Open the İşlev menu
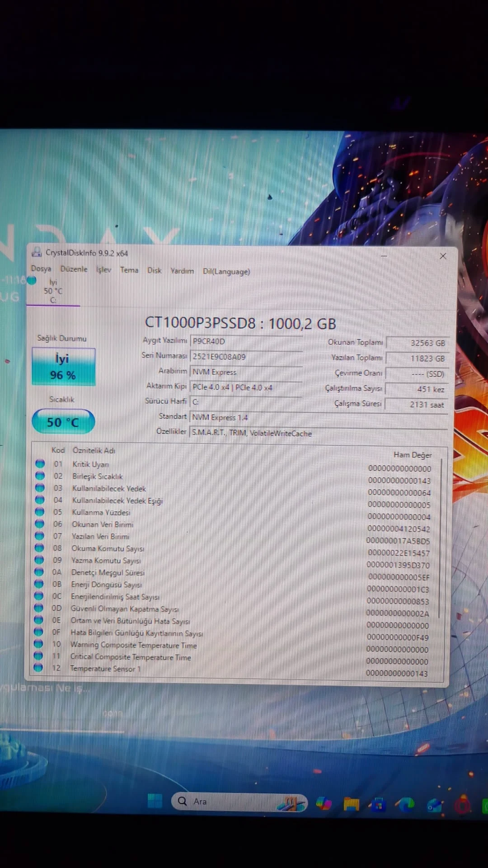Viewport: 488px width, 868px height. (103, 269)
